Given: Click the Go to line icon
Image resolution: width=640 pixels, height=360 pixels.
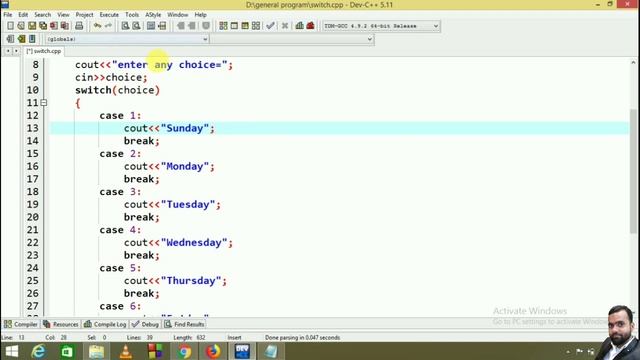Looking at the screenshot, I should point(162,26).
